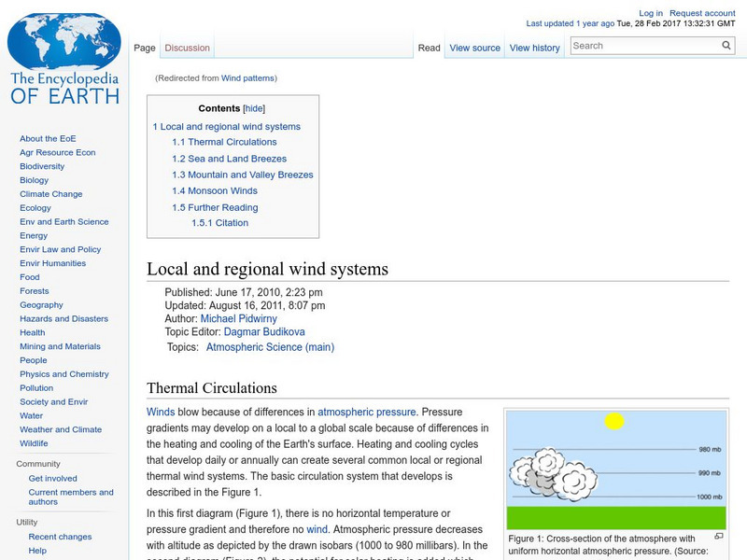Enlarge Figure 1 using the magnify icon
The width and height of the screenshot is (747, 560).
(719, 536)
